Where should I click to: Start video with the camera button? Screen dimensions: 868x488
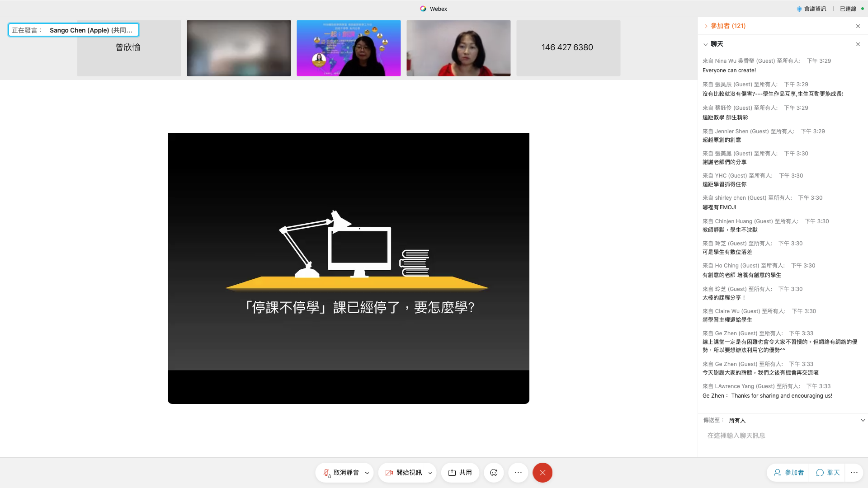(x=403, y=473)
